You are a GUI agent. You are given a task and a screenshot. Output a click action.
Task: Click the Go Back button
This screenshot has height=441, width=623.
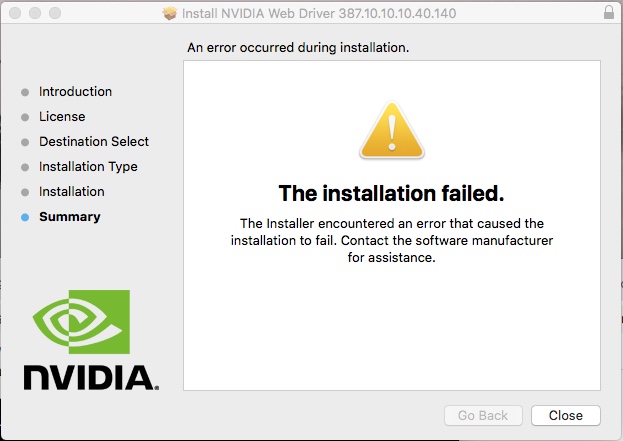pyautogui.click(x=483, y=415)
